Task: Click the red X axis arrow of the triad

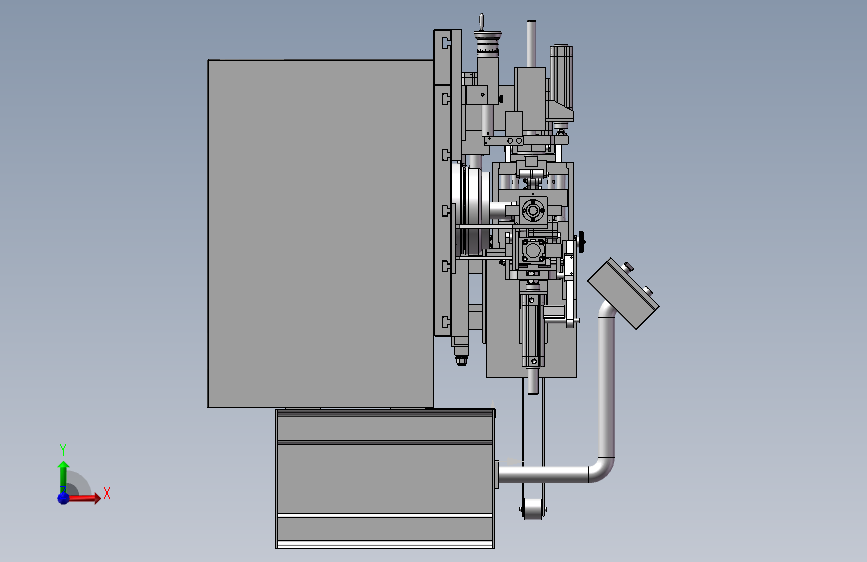Action: click(x=84, y=498)
